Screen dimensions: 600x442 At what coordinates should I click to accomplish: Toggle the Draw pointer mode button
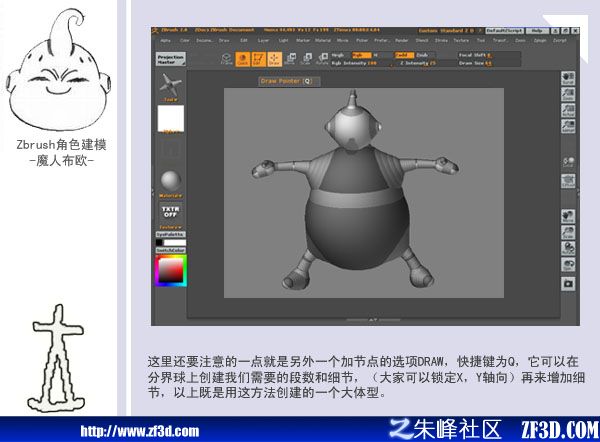274,59
